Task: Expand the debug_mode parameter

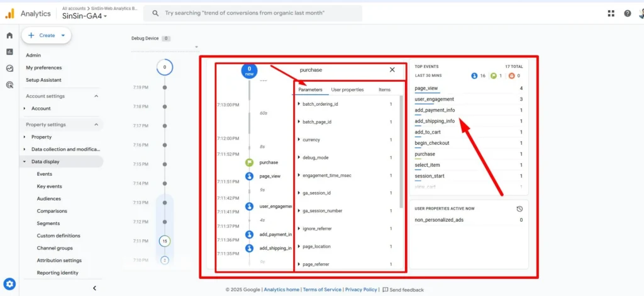Action: click(299, 157)
